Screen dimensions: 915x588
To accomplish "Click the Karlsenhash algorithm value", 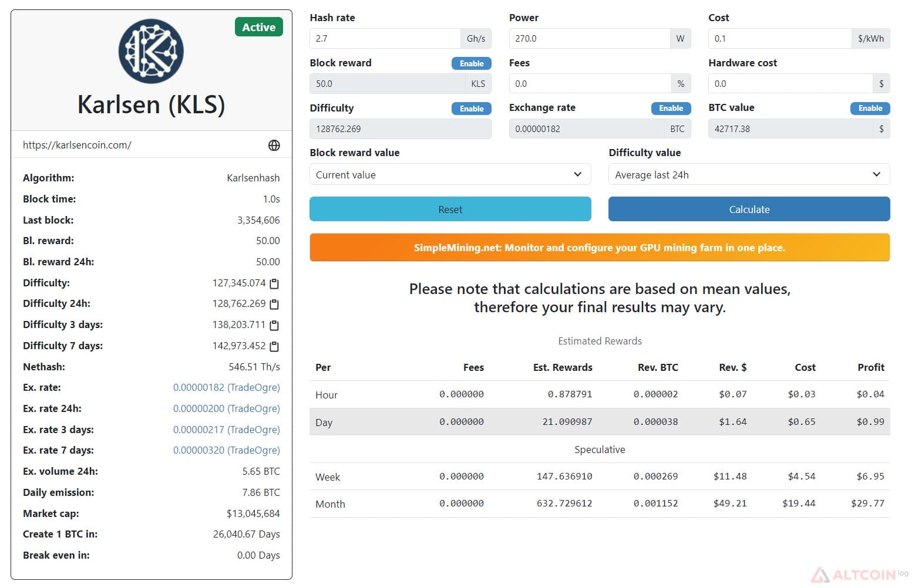I will [253, 178].
